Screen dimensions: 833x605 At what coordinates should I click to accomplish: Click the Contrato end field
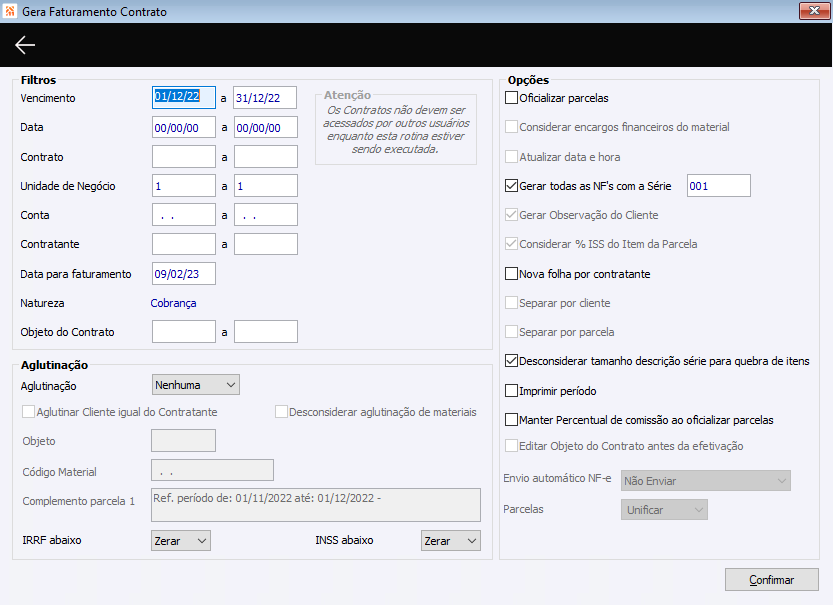[x=266, y=157]
